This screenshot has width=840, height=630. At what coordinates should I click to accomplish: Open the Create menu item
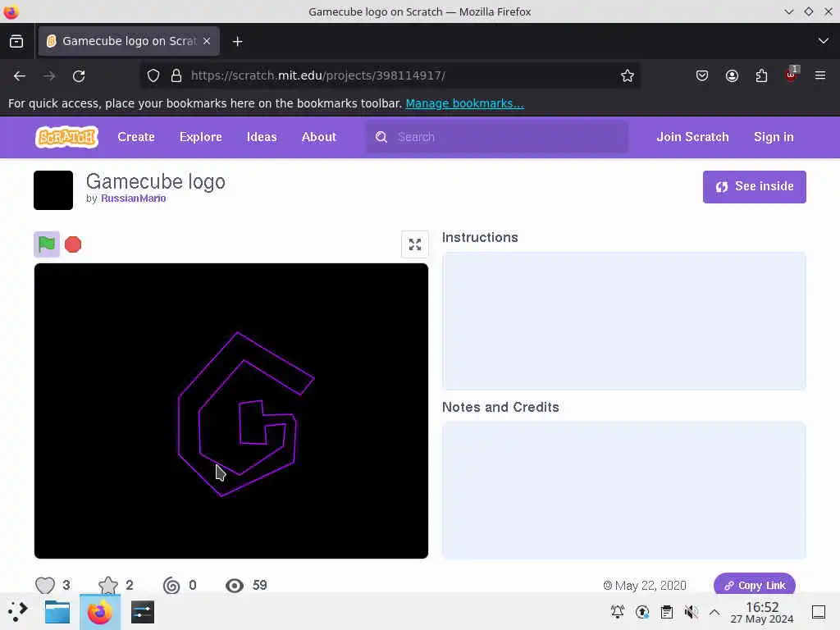click(x=136, y=137)
